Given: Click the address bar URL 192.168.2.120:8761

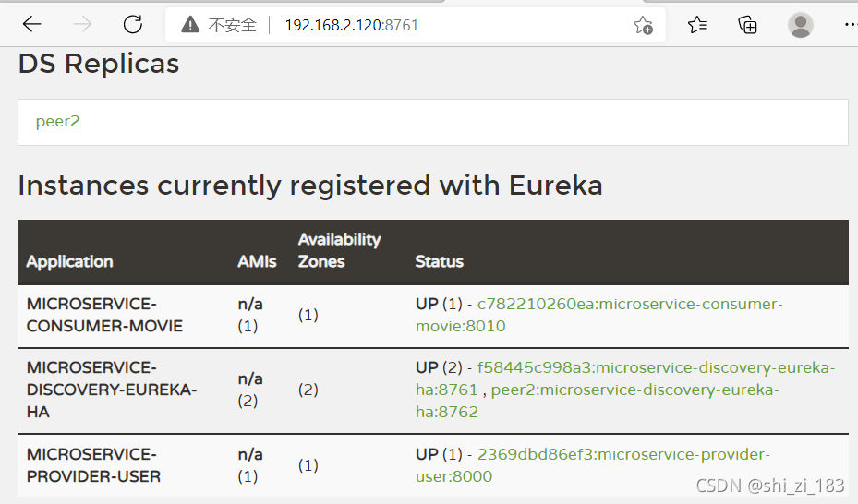Looking at the screenshot, I should tap(352, 25).
